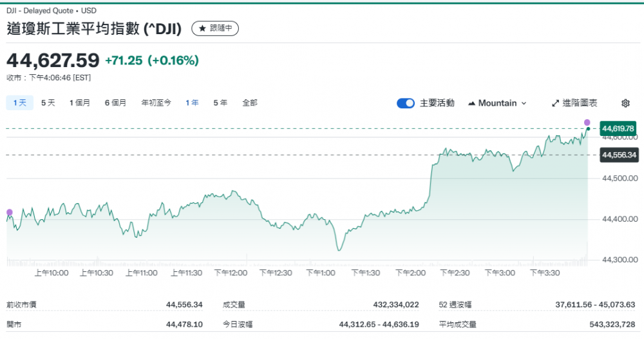Screen dimensions: 644x339
Task: Select the 1年 range tab
Action: click(x=192, y=102)
